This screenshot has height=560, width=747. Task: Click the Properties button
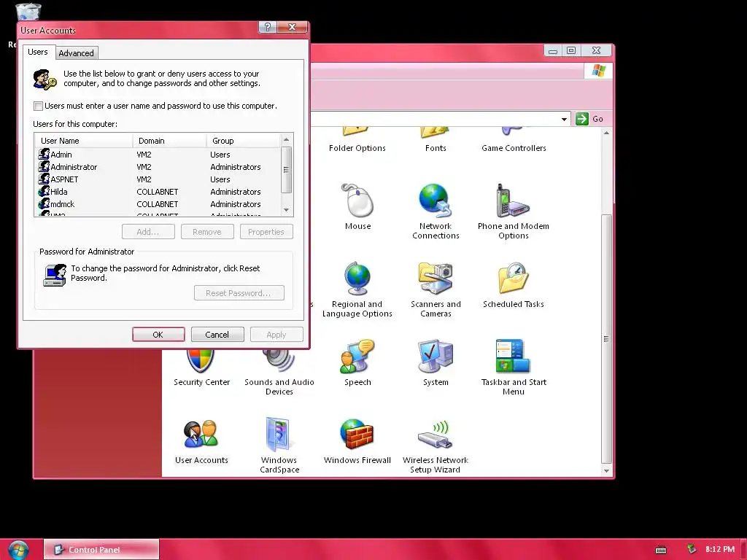(266, 231)
